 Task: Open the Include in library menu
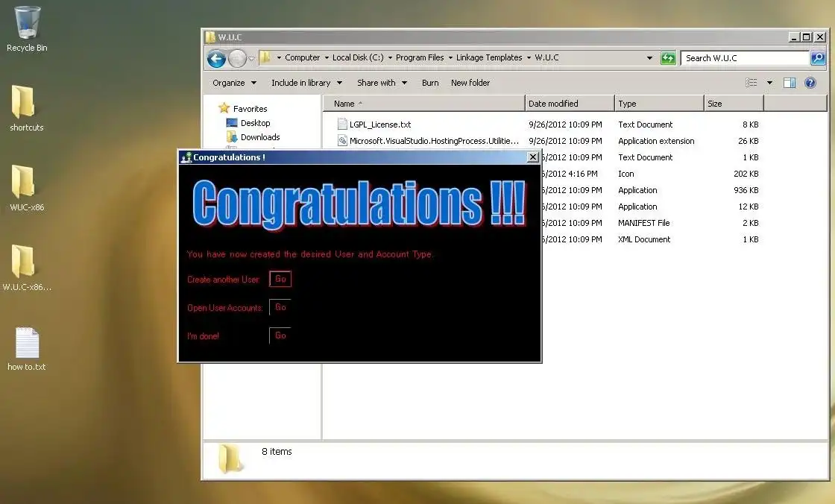pos(306,83)
